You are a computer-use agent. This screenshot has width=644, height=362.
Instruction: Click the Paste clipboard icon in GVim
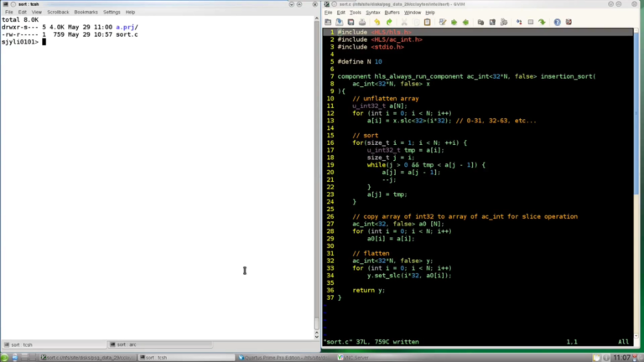pos(427,22)
